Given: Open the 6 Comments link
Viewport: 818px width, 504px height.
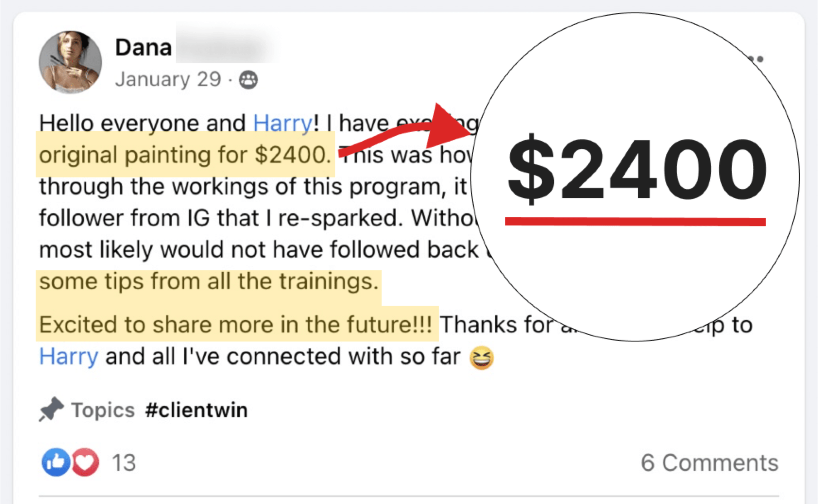Looking at the screenshot, I should [x=709, y=463].
